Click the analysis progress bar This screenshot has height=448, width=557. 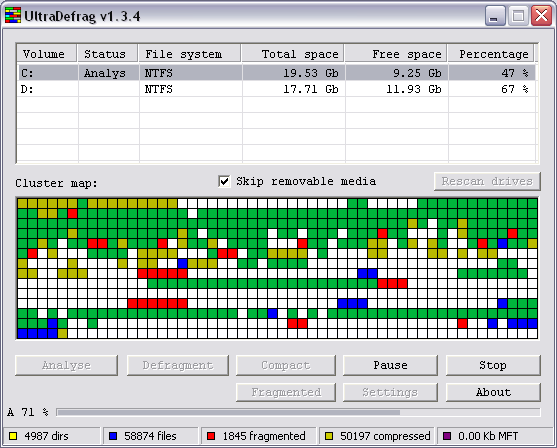pyautogui.click(x=298, y=412)
